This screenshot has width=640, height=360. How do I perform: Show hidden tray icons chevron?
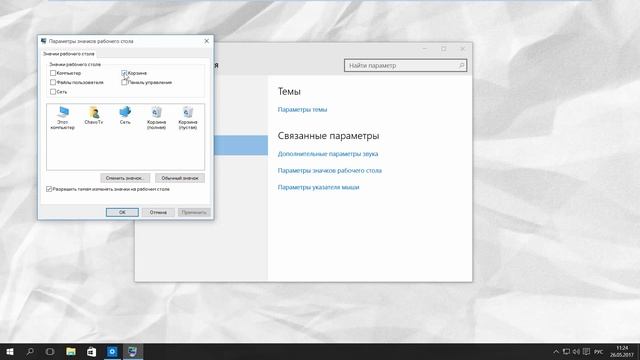[556, 351]
